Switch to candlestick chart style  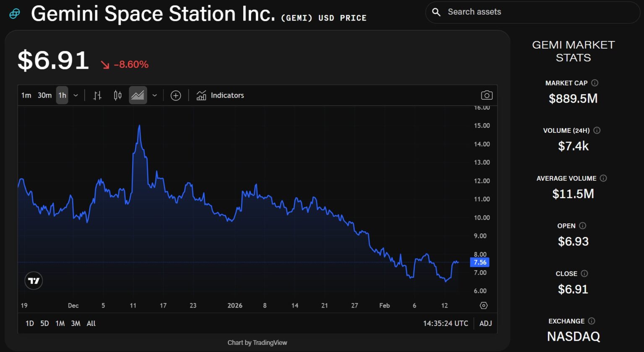(x=118, y=96)
